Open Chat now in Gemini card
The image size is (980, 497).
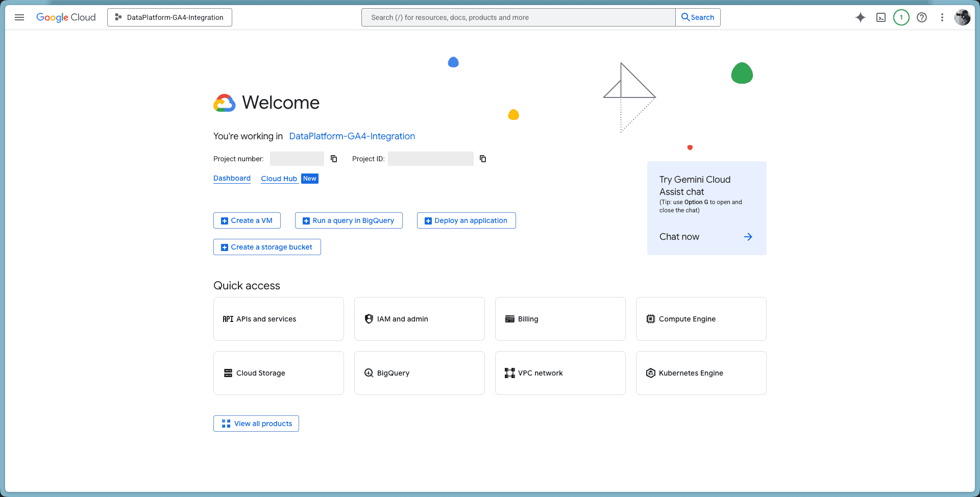[x=679, y=237]
